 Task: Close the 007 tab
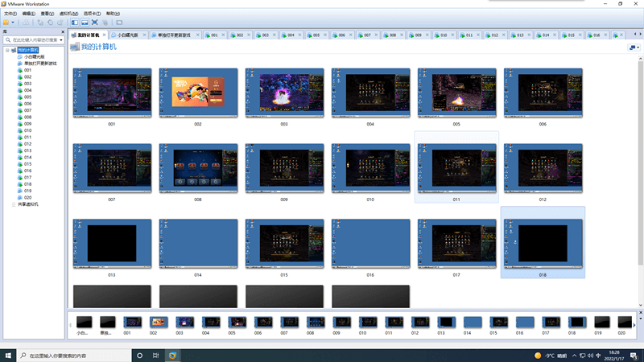pos(376,35)
